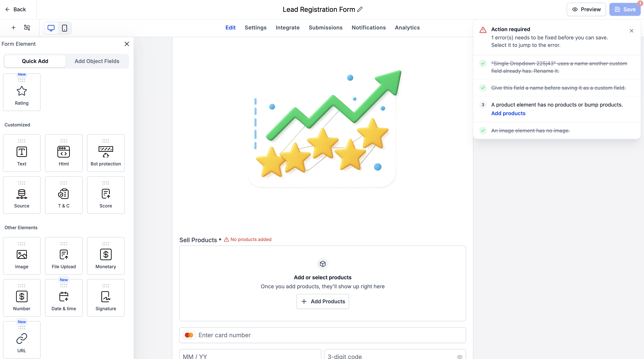Open the Submissions tab
The image size is (644, 359).
tap(326, 28)
